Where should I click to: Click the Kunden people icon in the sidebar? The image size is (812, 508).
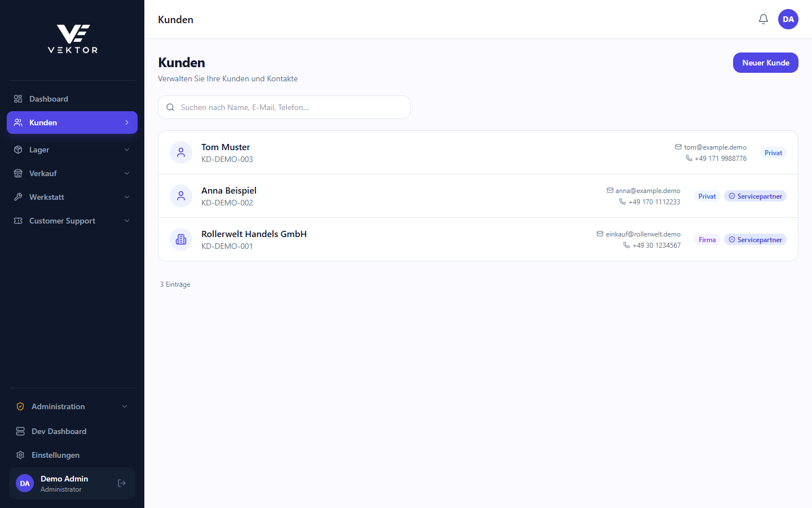coord(18,122)
